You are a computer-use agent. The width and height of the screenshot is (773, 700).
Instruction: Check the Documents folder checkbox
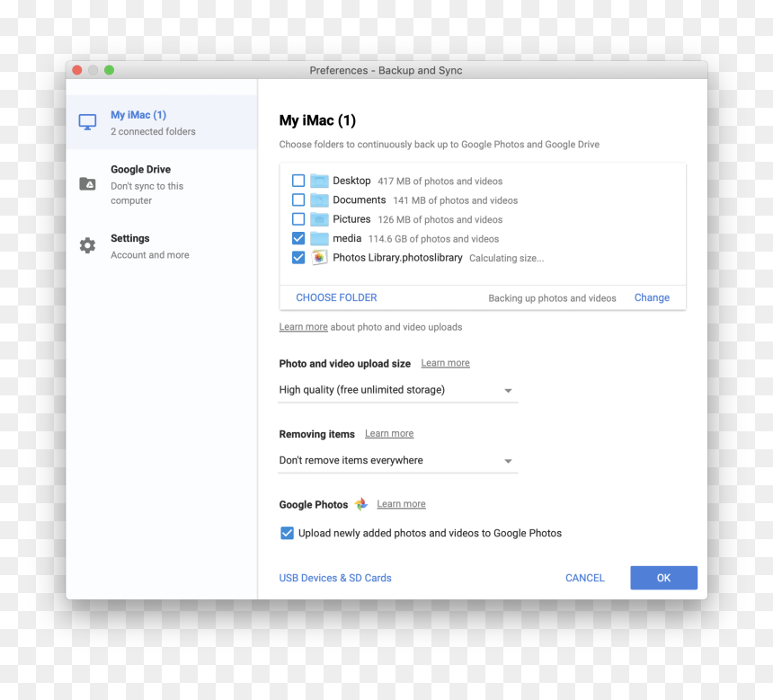[298, 199]
